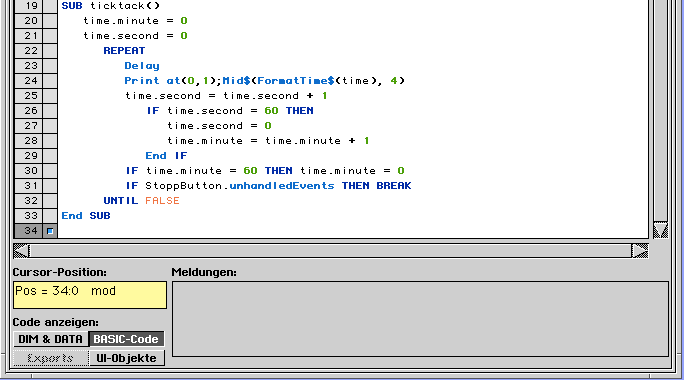684x380 pixels.
Task: Click StoppButton.unhandledEvents in line 31
Action: (239, 186)
